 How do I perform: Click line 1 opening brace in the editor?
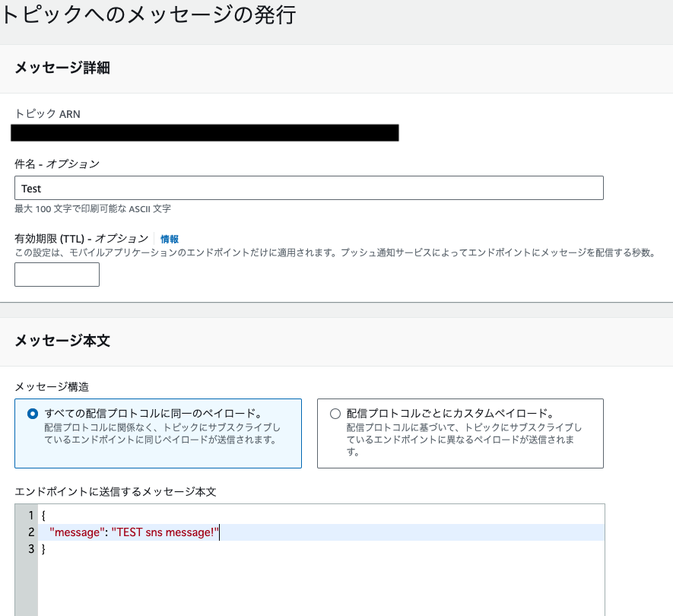point(43,515)
